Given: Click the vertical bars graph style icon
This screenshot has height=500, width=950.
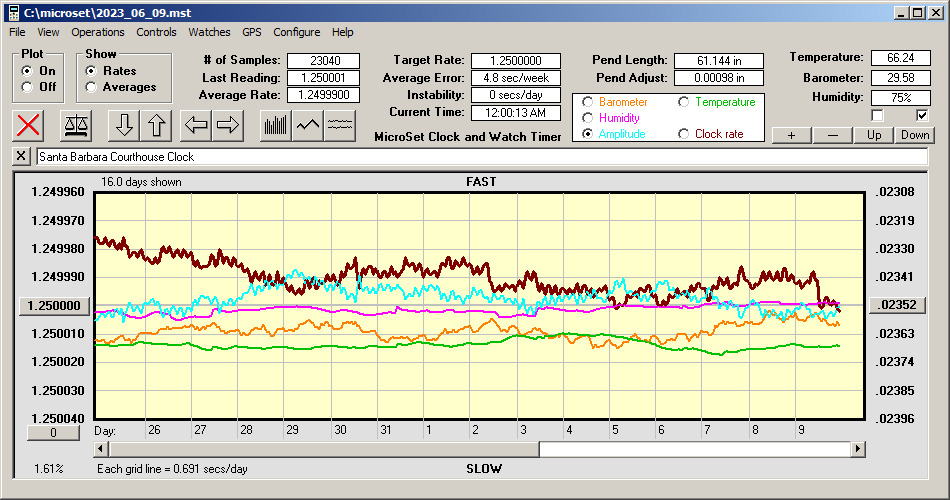Looking at the screenshot, I should (276, 125).
